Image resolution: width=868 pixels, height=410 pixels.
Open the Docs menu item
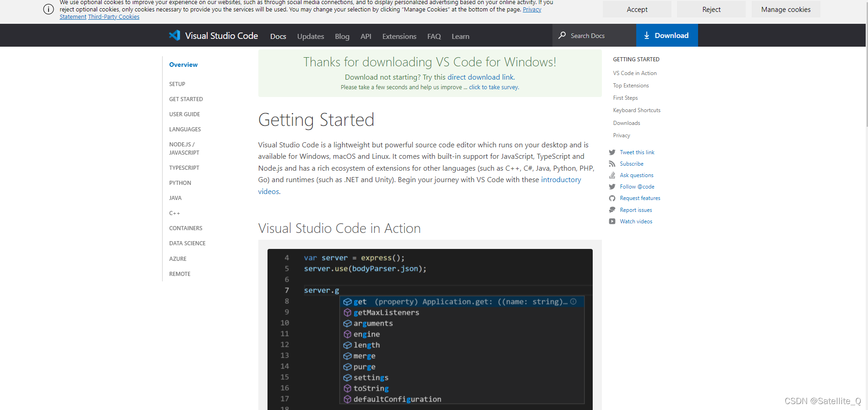click(278, 36)
